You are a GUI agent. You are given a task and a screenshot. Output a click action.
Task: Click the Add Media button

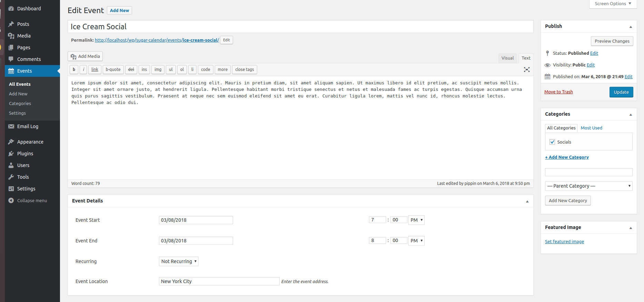[85, 56]
